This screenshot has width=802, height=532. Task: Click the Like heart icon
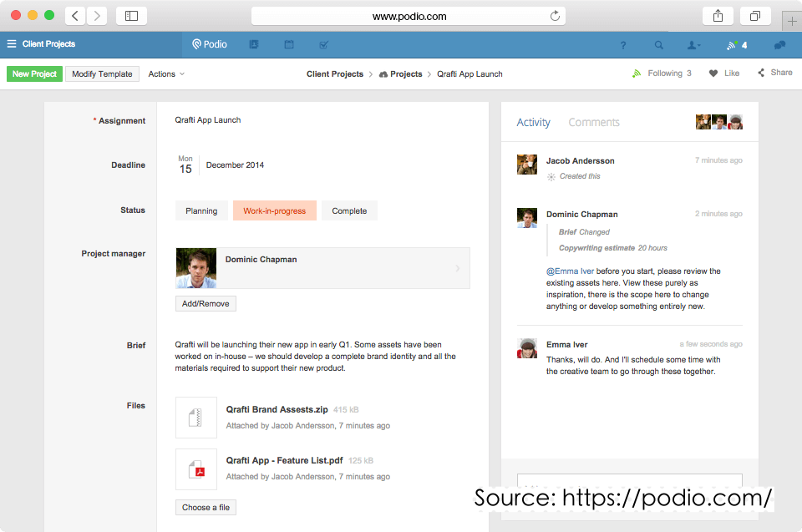click(x=713, y=73)
